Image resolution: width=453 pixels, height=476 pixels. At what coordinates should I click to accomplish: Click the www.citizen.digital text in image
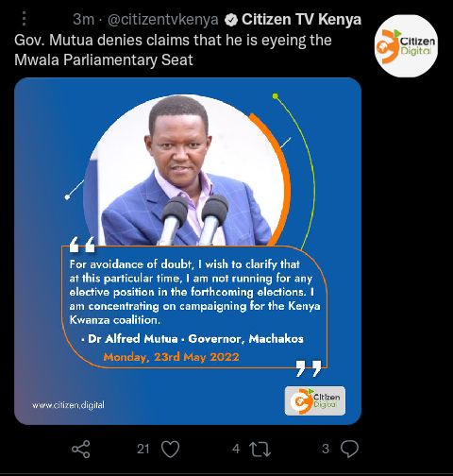point(68,405)
